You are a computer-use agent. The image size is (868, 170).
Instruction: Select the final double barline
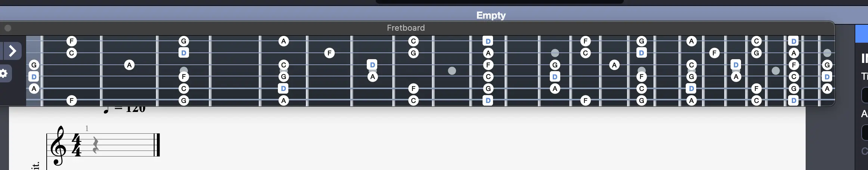click(157, 145)
